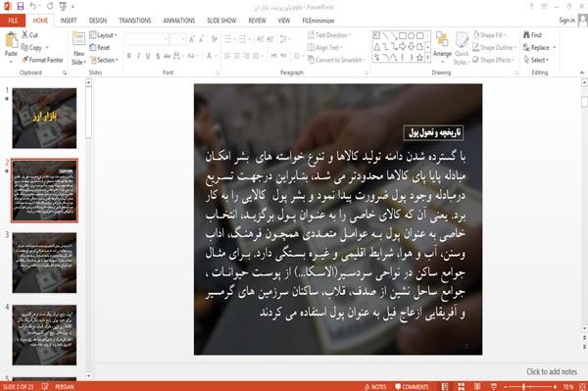
Task: Switch to the INSERT tab
Action: (x=69, y=21)
